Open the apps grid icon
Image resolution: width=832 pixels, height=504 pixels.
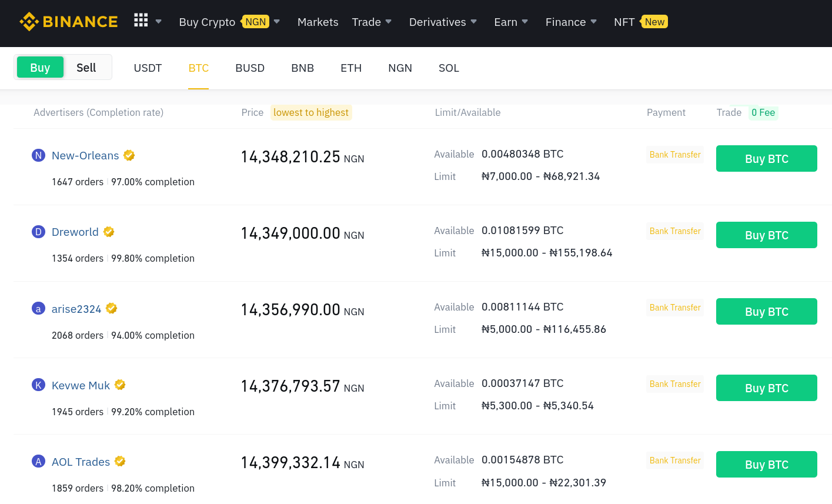(x=141, y=21)
